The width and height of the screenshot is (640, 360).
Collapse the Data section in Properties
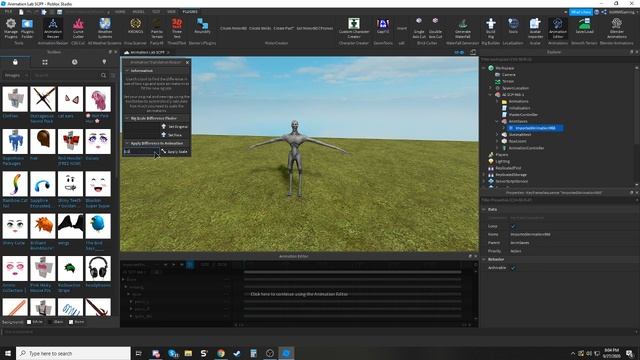click(484, 209)
